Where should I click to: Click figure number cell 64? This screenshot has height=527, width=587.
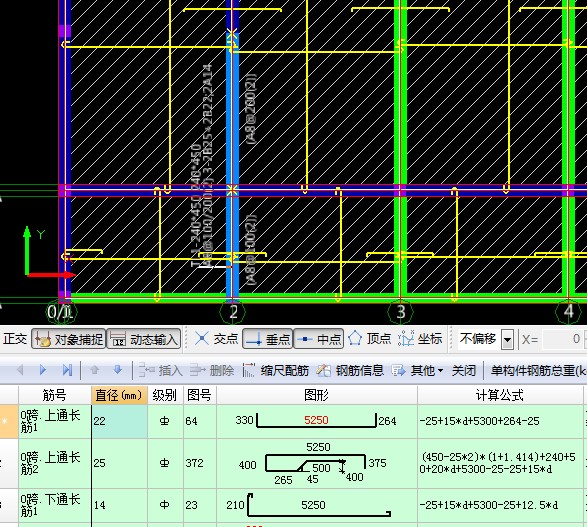coord(200,421)
